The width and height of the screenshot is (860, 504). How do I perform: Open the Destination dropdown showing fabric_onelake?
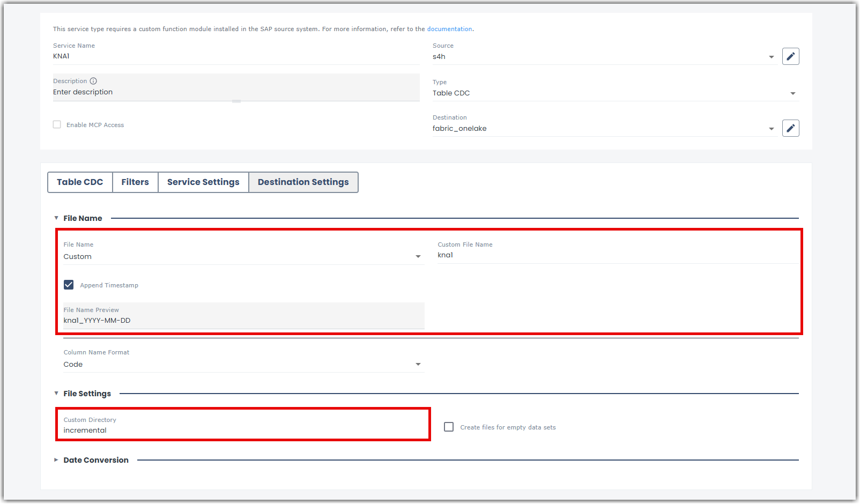pyautogui.click(x=604, y=128)
